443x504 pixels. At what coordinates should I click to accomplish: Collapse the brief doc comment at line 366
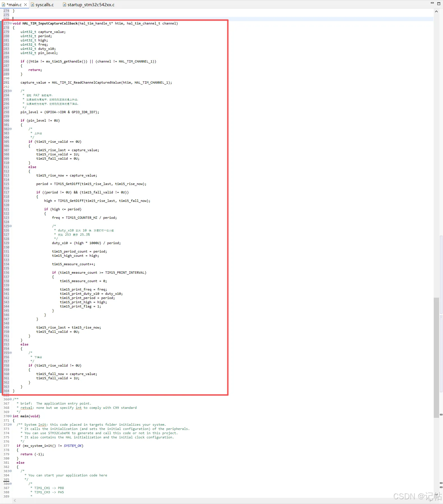[11, 399]
